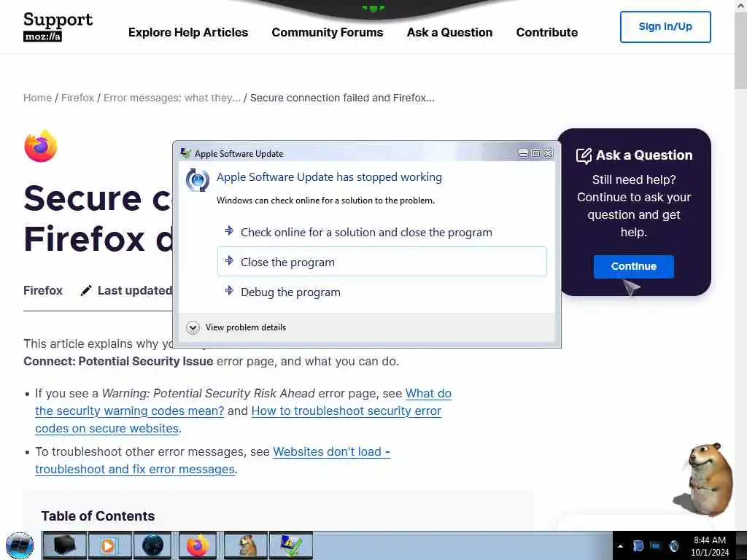Click the Apple Software Update globe icon
Image resolution: width=747 pixels, height=560 pixels.
point(197,180)
